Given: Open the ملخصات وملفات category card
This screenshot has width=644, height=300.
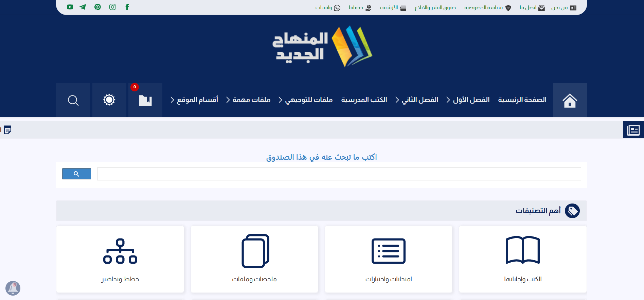Looking at the screenshot, I should point(254,259).
